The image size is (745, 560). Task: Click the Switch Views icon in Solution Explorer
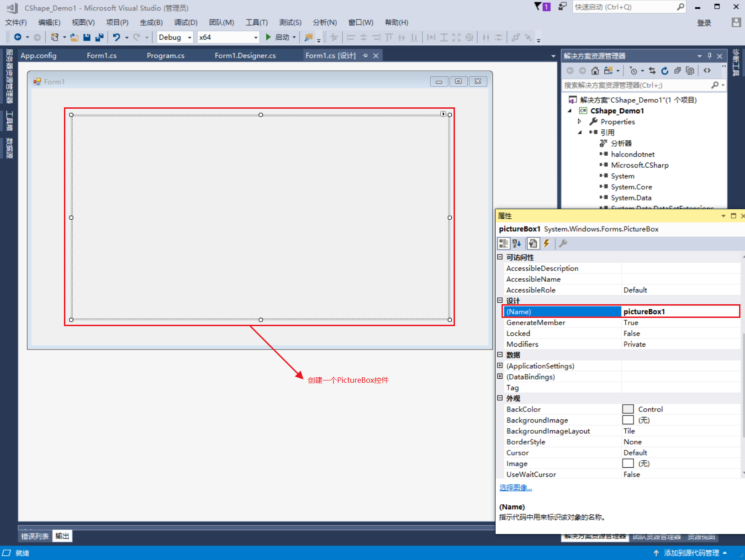click(x=608, y=70)
